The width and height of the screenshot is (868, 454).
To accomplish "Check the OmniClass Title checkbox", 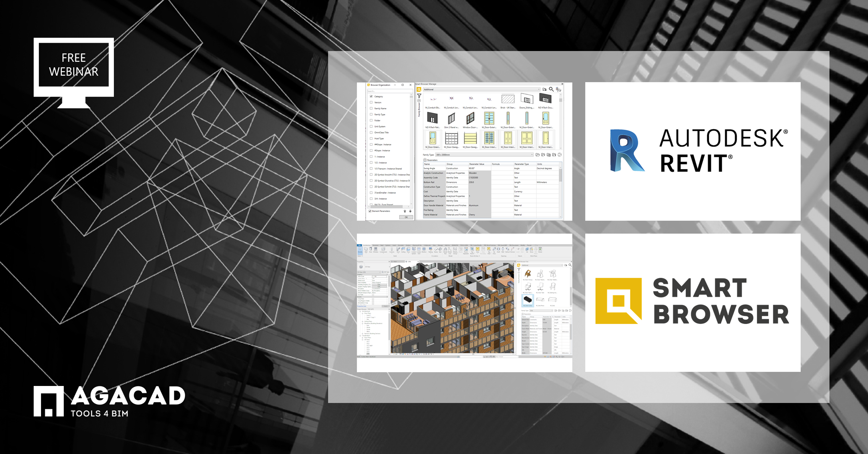I will click(371, 132).
